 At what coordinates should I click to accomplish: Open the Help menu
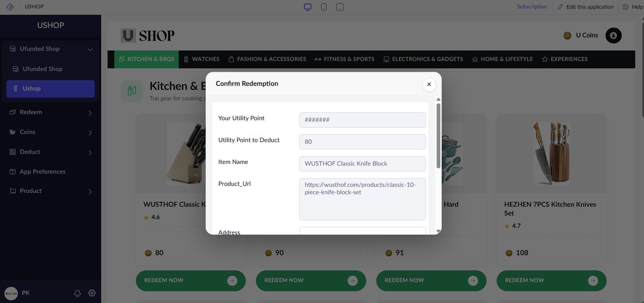coord(633,7)
